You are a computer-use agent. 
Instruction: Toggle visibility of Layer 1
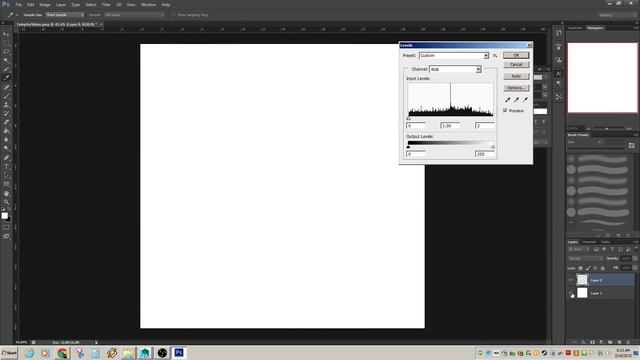[x=571, y=293]
